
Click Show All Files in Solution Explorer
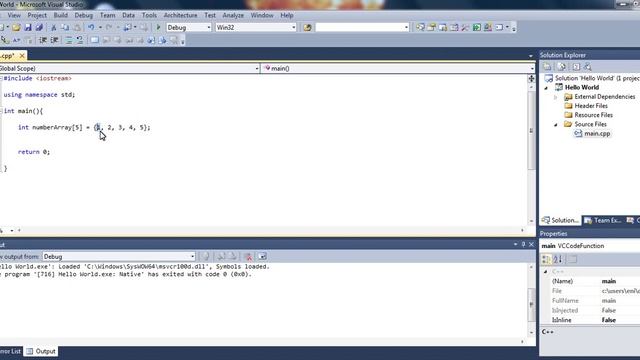coord(562,67)
